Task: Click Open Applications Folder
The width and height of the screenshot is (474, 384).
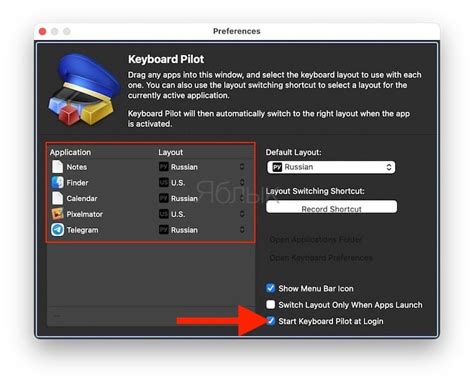Action: [x=315, y=239]
